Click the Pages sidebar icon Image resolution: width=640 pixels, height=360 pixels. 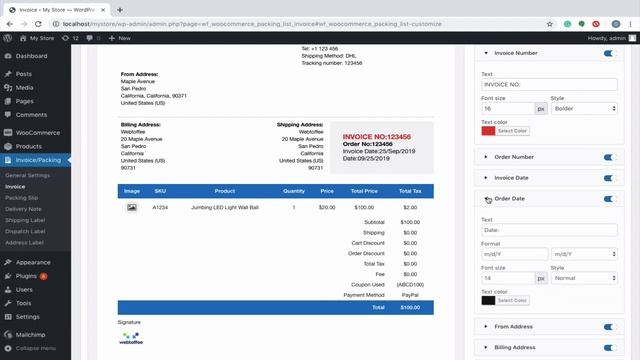tap(8, 101)
